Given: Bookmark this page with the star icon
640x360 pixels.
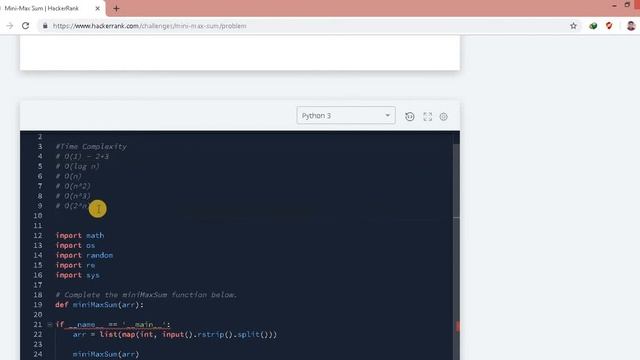Looking at the screenshot, I should [573, 26].
